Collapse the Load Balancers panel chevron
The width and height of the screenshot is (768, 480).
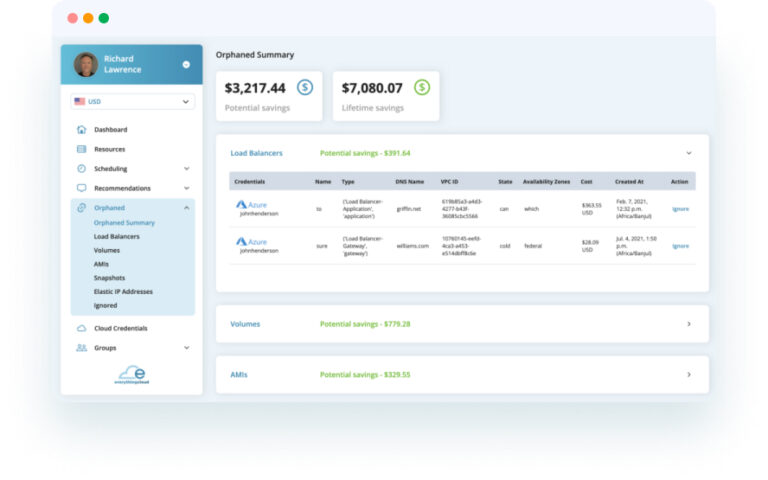(x=689, y=153)
